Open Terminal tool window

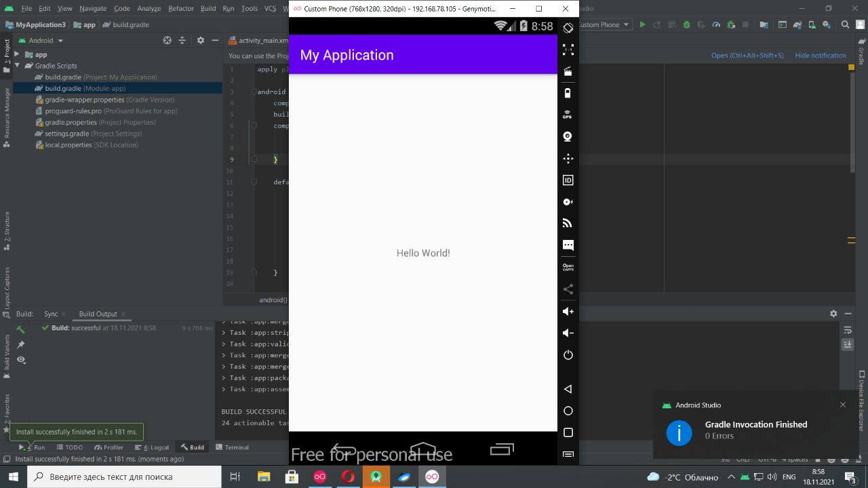pos(232,447)
